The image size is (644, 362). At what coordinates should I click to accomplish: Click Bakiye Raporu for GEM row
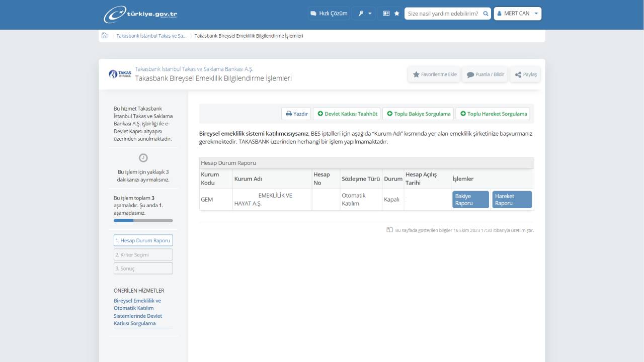(x=471, y=200)
